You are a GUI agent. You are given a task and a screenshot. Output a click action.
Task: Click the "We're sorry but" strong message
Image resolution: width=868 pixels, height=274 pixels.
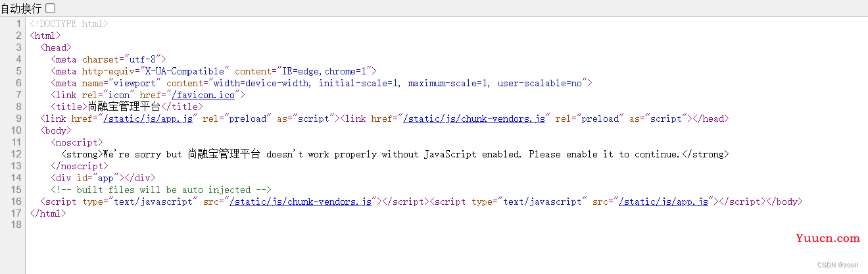pyautogui.click(x=395, y=154)
